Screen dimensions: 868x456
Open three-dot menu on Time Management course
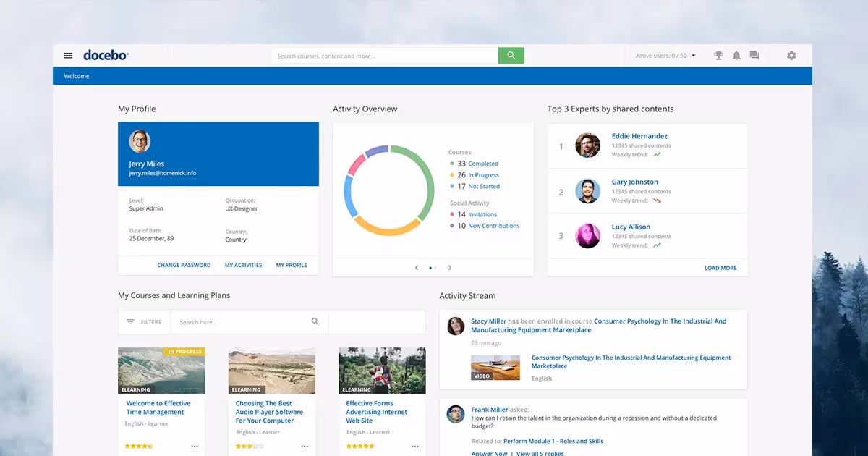[x=195, y=447]
